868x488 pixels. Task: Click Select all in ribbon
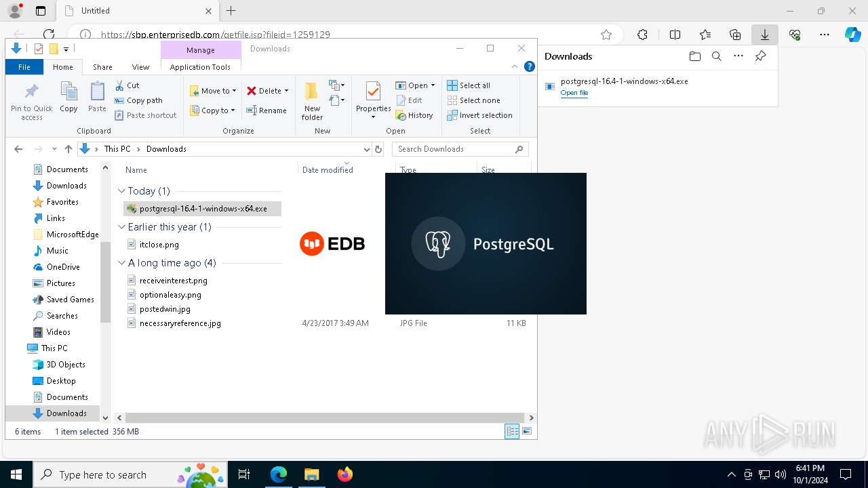coord(469,85)
